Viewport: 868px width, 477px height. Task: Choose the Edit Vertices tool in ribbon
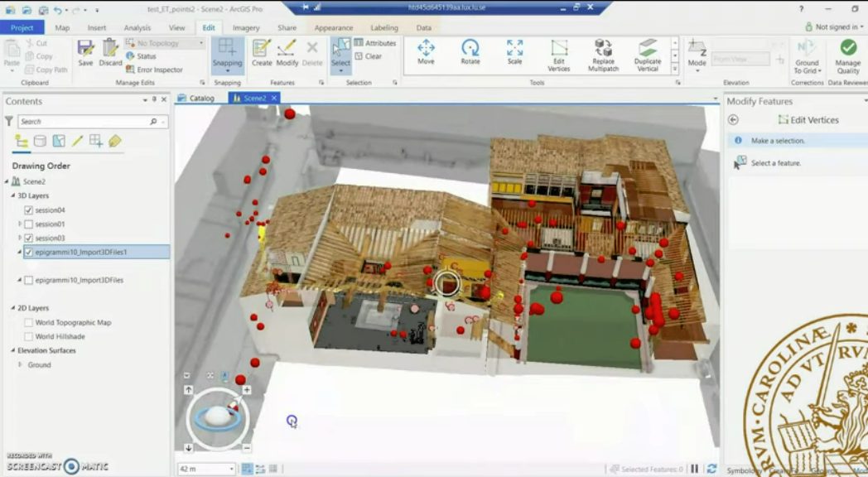point(559,55)
